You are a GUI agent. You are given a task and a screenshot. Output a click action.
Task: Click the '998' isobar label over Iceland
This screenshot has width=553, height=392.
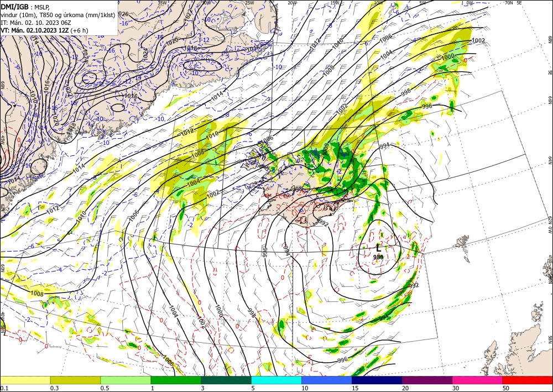(298, 190)
